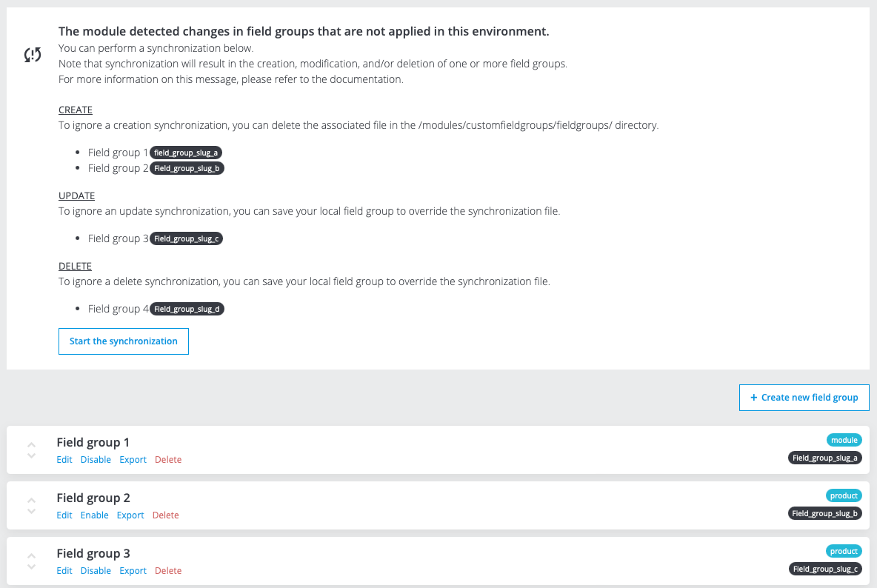Viewport: 877px width, 588px height.
Task: Export Field group 2
Action: click(130, 515)
